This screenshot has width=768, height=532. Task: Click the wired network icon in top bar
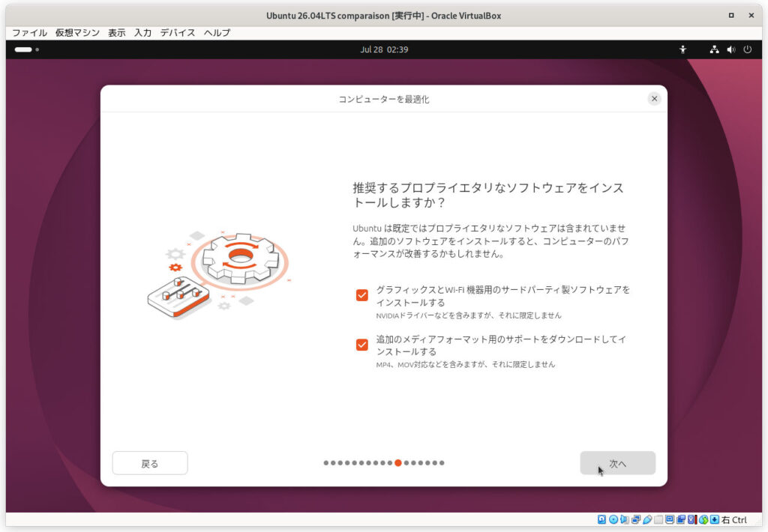point(715,49)
